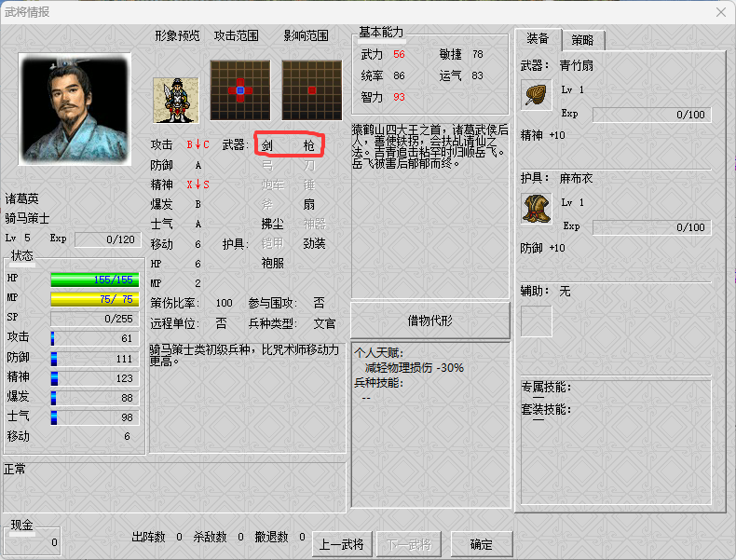Click the 防御 +10 armor bonus
The height and width of the screenshot is (560, 736).
click(x=543, y=248)
